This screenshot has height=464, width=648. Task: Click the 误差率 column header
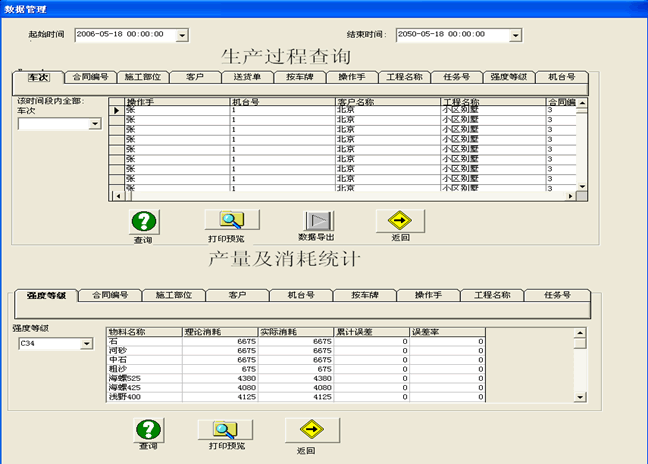[x=448, y=332]
